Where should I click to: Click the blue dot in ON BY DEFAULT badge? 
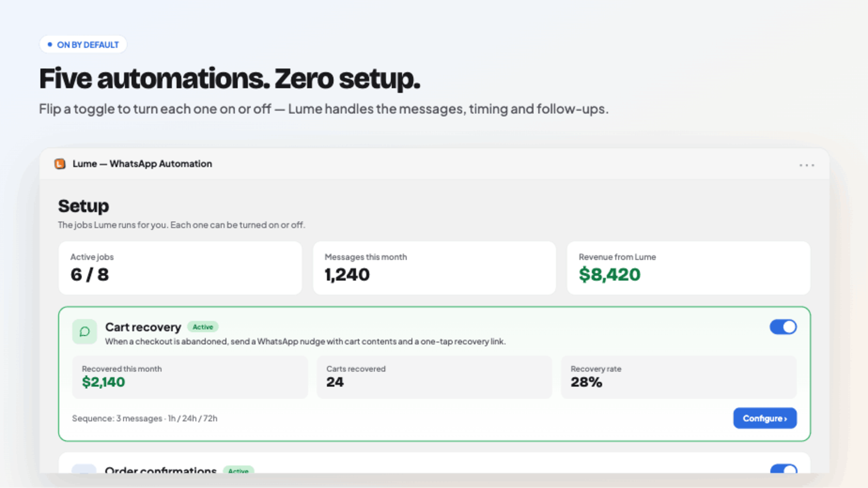pyautogui.click(x=50, y=44)
